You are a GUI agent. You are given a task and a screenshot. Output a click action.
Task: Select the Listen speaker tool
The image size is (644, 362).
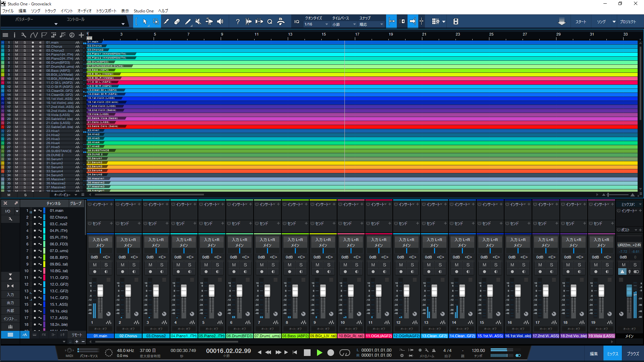(220, 21)
